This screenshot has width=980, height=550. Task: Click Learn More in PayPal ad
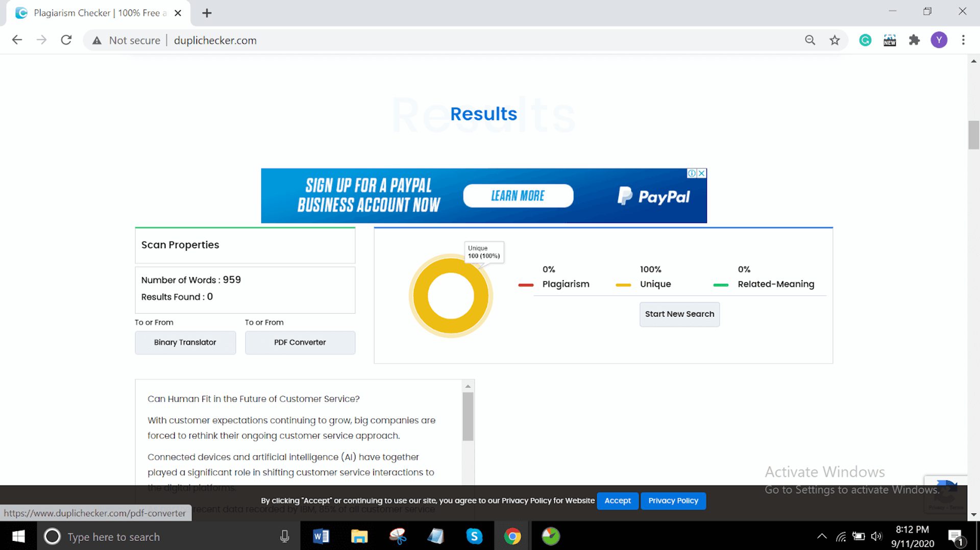518,196
